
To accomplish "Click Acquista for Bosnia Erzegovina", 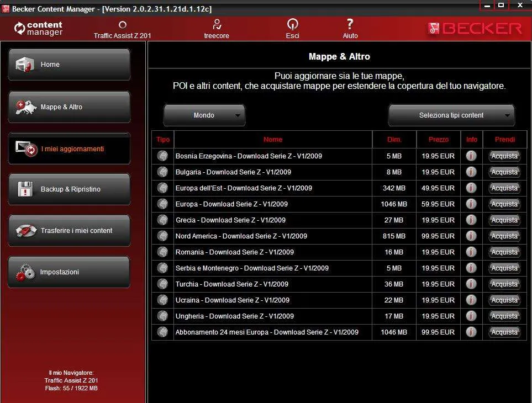I will [504, 156].
